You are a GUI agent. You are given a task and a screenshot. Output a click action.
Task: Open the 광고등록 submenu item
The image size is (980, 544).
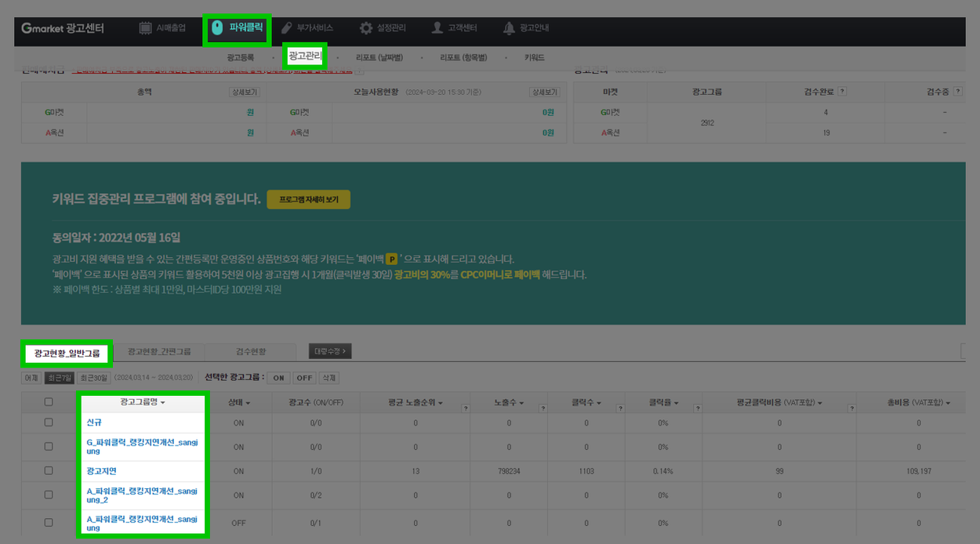pyautogui.click(x=240, y=57)
